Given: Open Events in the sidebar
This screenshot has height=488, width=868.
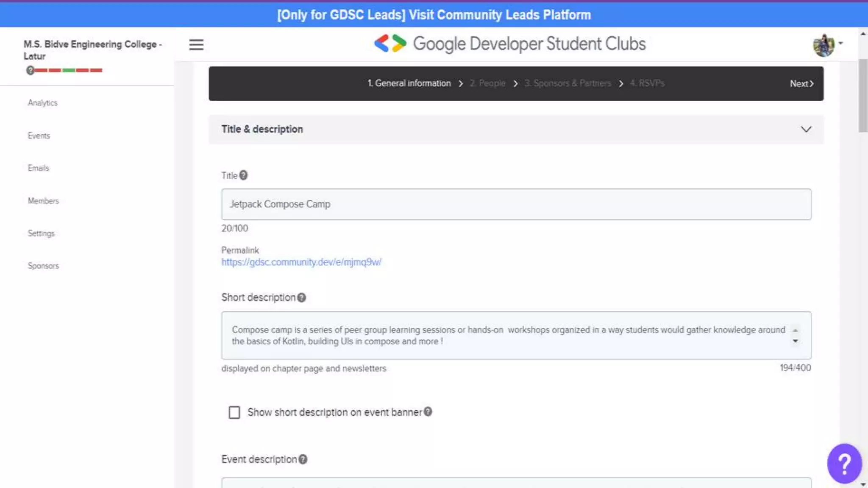Looking at the screenshot, I should [39, 136].
